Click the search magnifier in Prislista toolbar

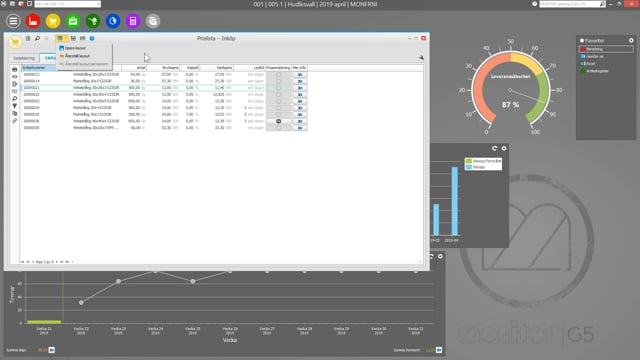37,38
